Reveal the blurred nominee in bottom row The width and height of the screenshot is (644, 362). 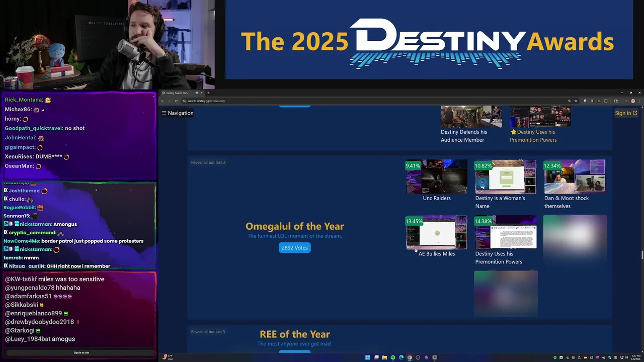point(506,294)
